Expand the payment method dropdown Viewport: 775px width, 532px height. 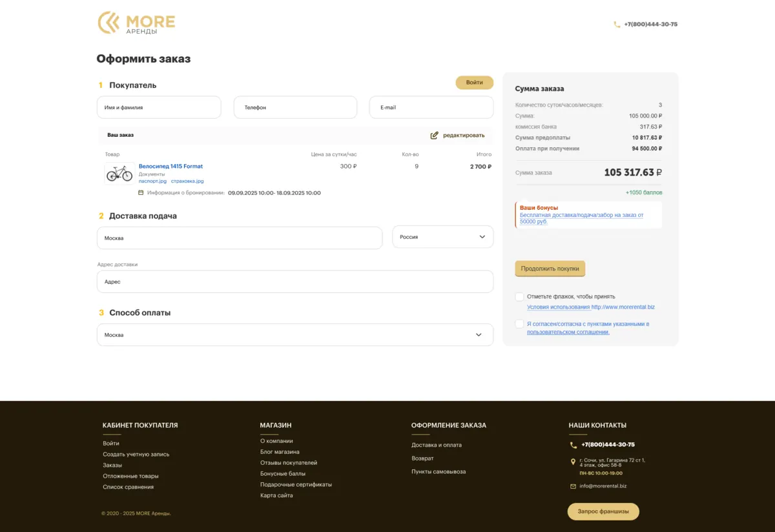295,335
